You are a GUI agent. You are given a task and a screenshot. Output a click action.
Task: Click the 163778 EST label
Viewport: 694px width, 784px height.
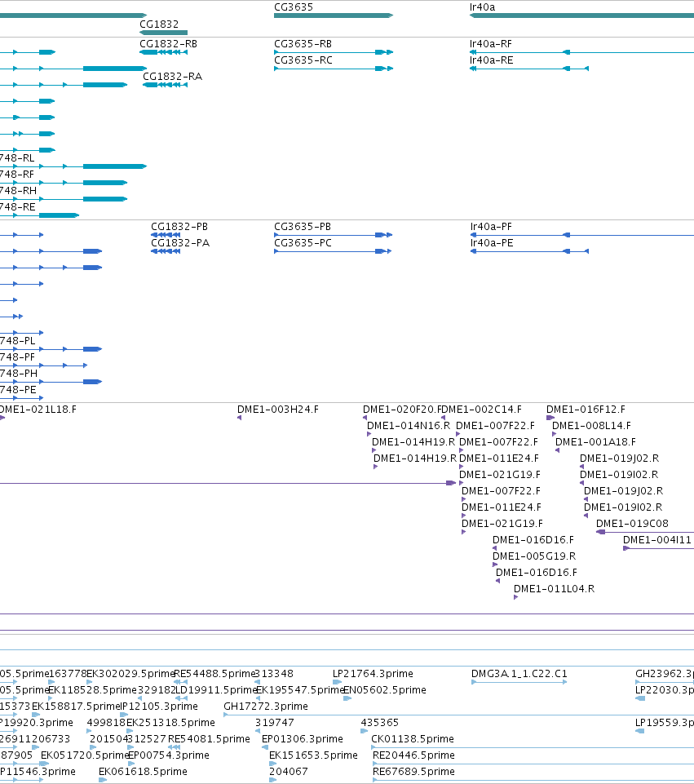(68, 674)
